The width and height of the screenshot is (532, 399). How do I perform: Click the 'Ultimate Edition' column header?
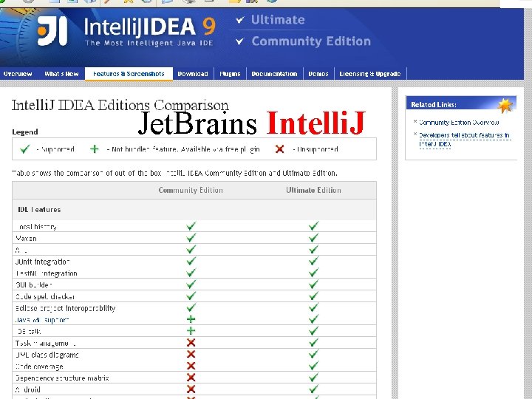pos(313,190)
